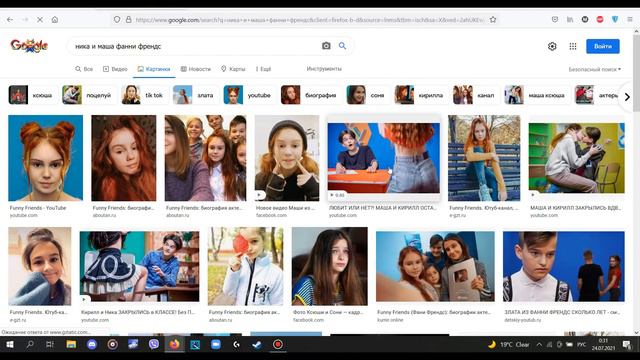Open Firefox hamburger menu
Viewport: 640px width, 360px height.
(x=630, y=20)
